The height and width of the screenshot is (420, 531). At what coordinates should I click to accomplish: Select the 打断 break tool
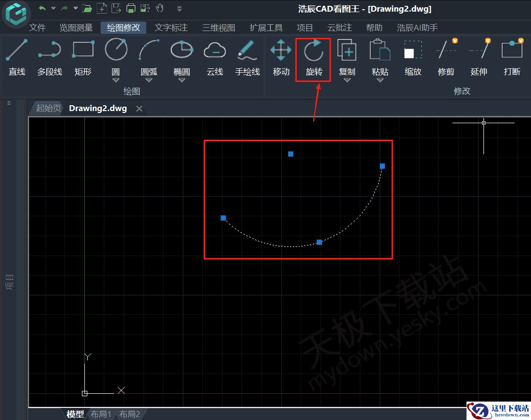(512, 57)
